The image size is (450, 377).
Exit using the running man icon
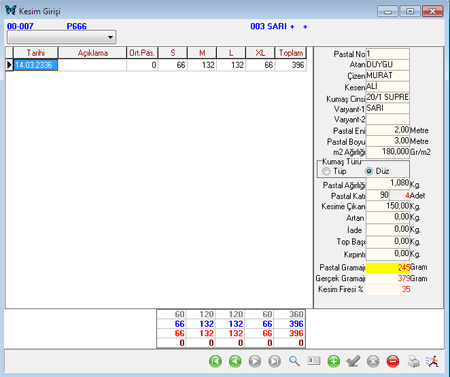tap(433, 361)
